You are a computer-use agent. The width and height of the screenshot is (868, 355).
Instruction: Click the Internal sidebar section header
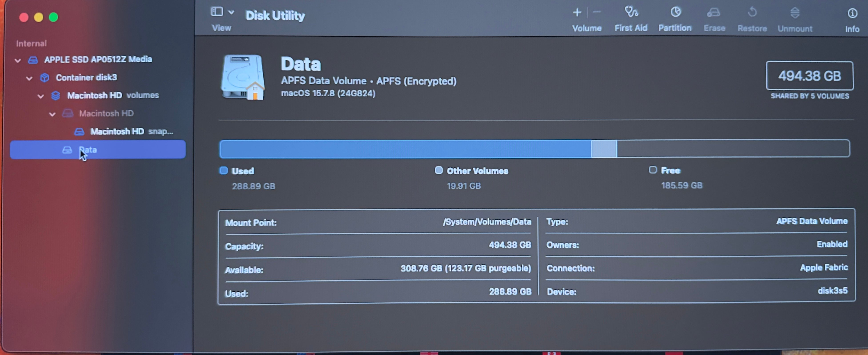[x=31, y=44]
